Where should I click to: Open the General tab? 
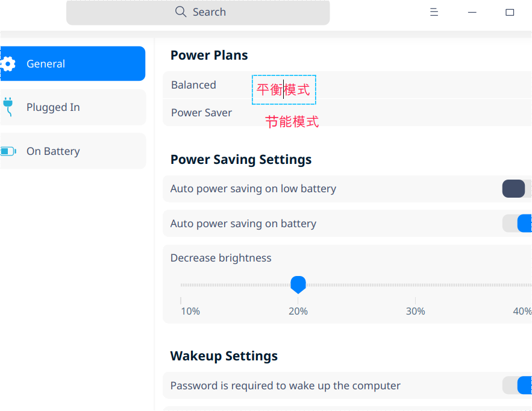(x=72, y=64)
